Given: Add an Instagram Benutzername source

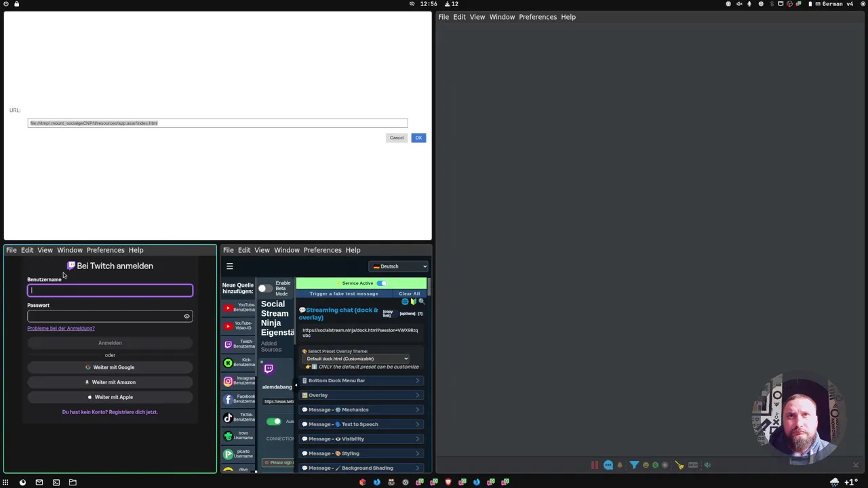Looking at the screenshot, I should (239, 381).
